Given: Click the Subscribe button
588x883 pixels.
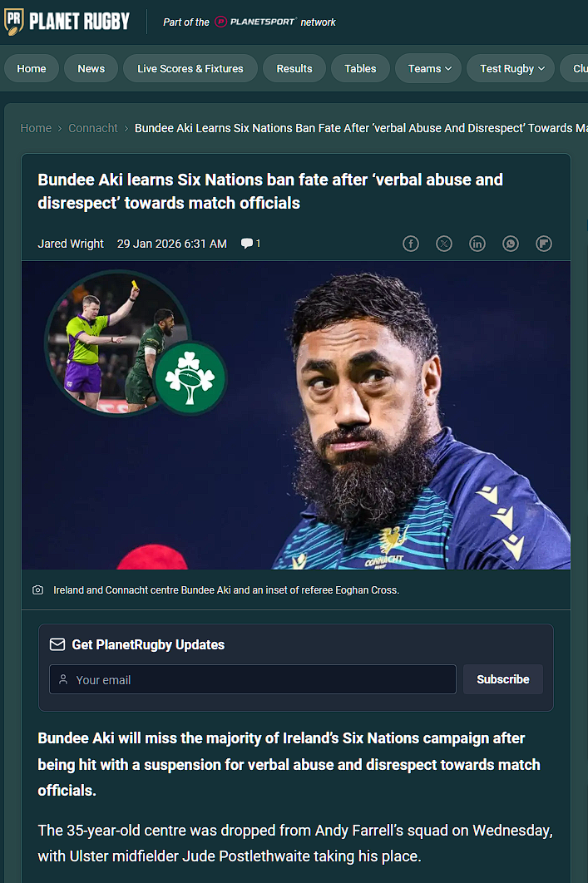Looking at the screenshot, I should coord(503,679).
